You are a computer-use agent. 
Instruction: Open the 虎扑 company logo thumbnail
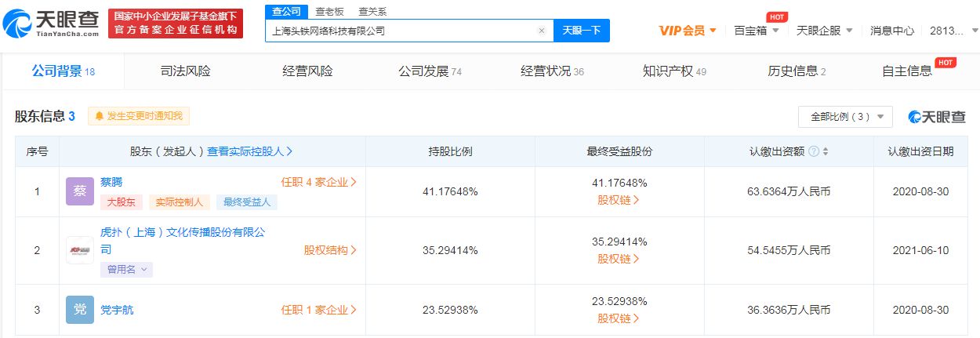click(x=80, y=250)
